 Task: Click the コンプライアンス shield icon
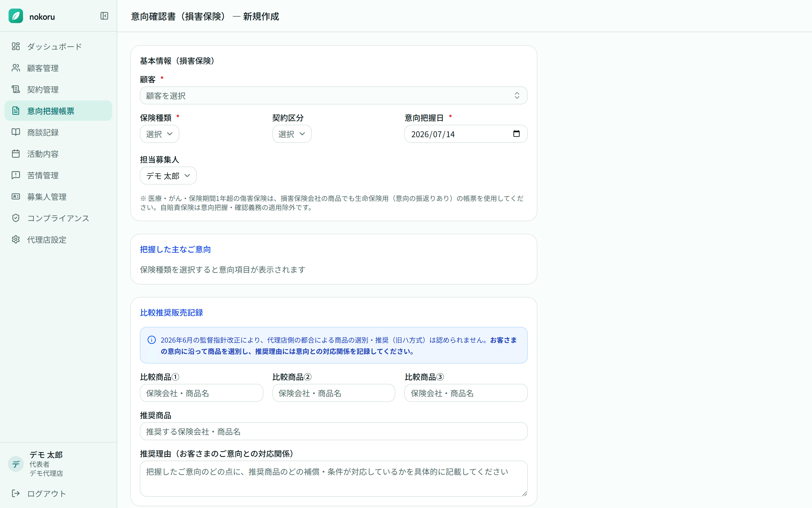coord(16,218)
